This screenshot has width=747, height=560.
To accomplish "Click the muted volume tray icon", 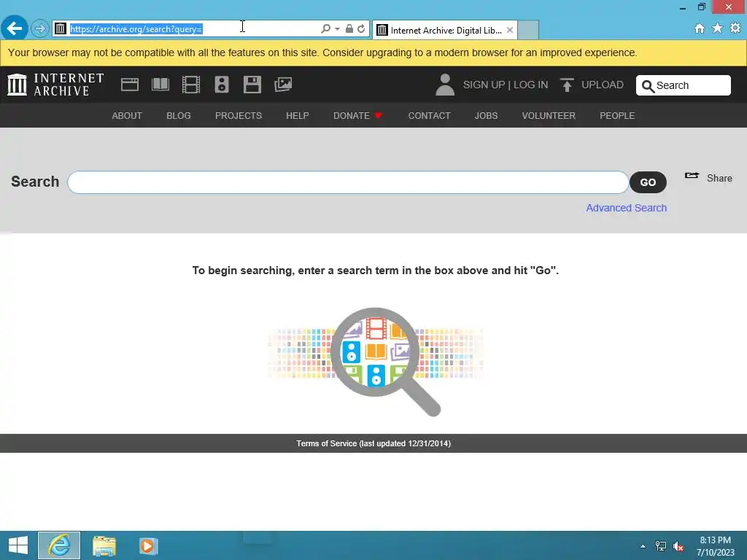I will (678, 546).
